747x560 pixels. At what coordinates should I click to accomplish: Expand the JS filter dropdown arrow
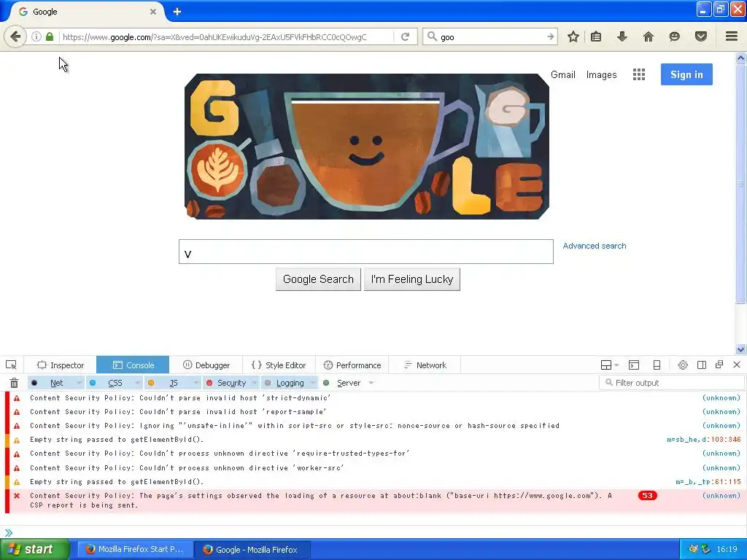tap(196, 383)
